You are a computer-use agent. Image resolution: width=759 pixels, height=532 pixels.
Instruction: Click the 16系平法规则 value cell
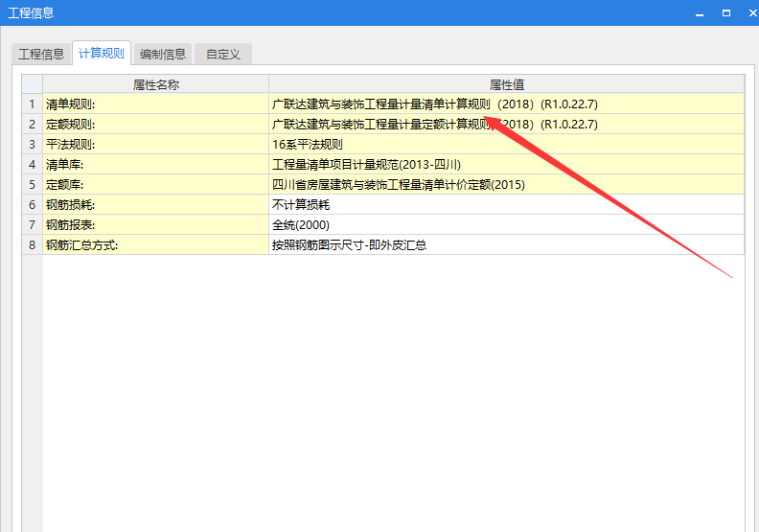click(506, 144)
